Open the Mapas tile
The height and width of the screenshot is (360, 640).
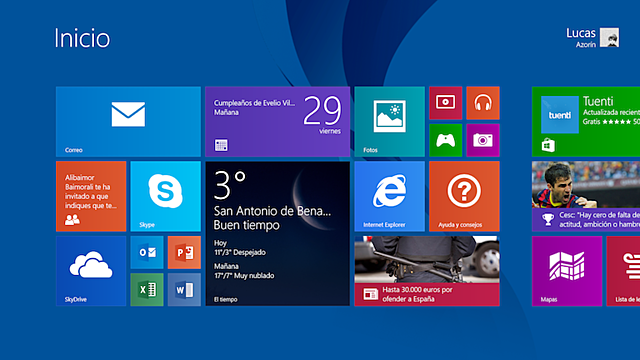pos(567,271)
